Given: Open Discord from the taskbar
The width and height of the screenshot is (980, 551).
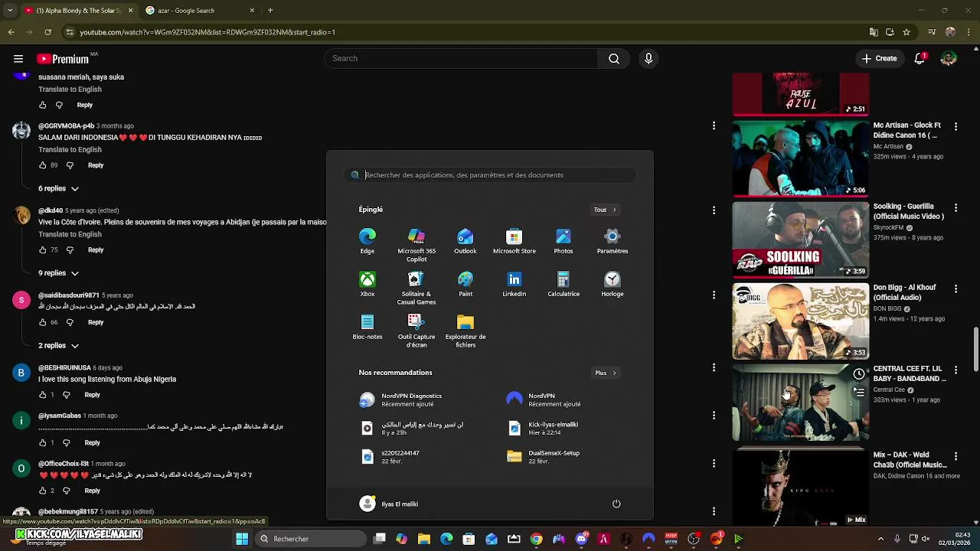Looking at the screenshot, I should (581, 539).
